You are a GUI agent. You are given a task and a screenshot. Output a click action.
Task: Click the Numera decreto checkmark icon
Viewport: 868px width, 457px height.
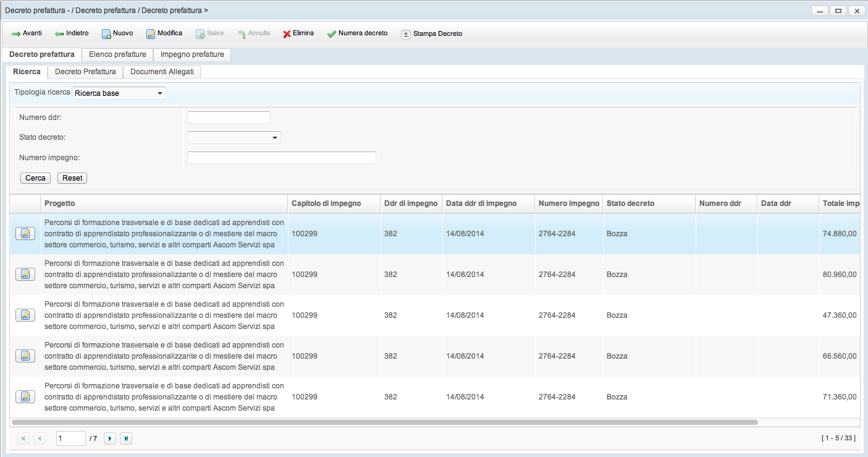[332, 34]
